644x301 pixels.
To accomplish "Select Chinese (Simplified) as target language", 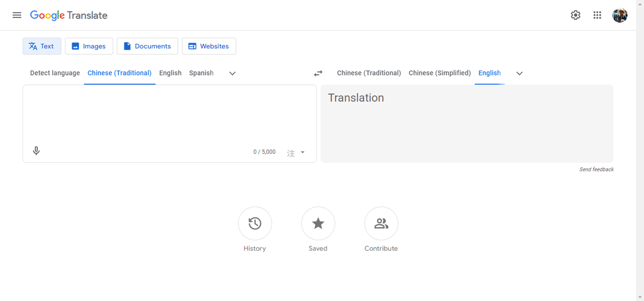I will pos(440,73).
